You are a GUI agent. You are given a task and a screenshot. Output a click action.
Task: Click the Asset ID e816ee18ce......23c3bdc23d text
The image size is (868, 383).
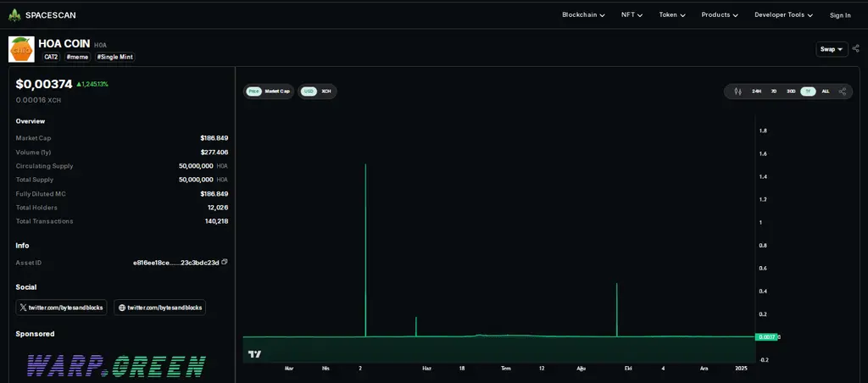[x=176, y=263]
